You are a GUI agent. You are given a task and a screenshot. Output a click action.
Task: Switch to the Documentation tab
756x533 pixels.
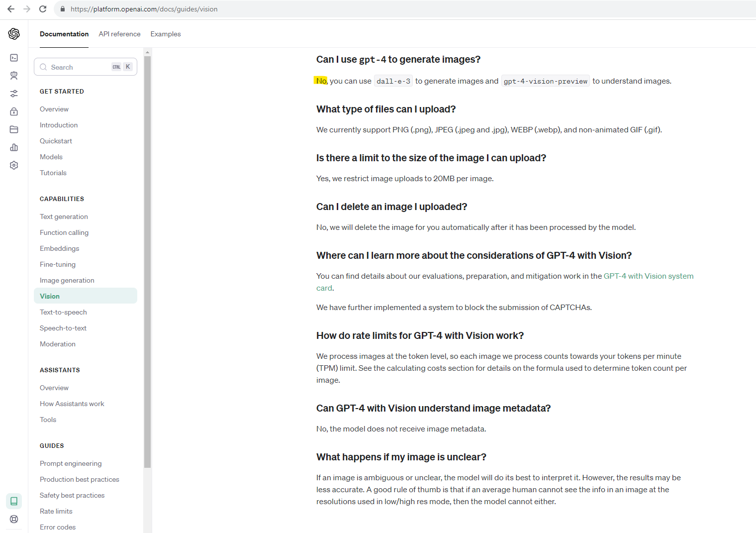[x=64, y=34]
